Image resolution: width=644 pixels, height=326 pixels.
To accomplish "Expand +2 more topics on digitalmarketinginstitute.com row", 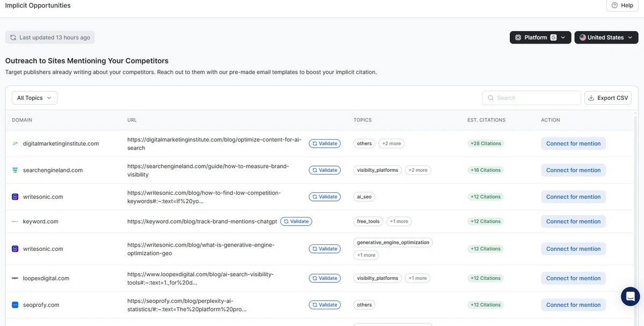I will coord(391,143).
